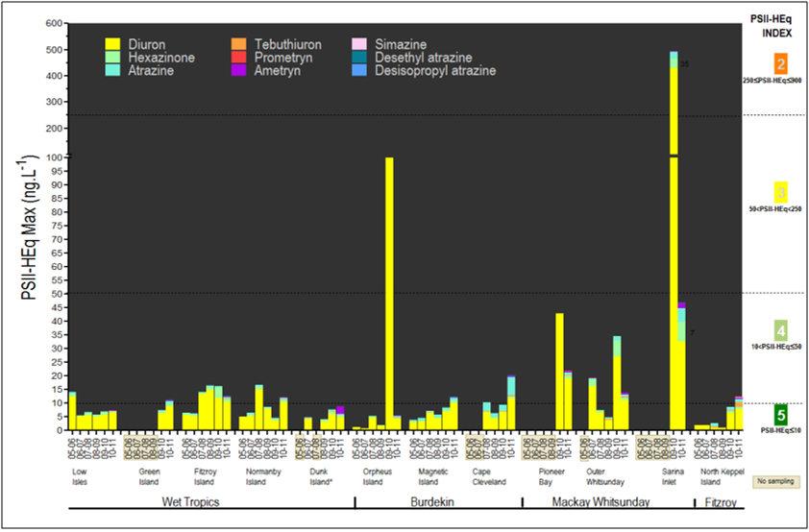The width and height of the screenshot is (809, 532).
Task: Click the 'Outer Whitsunday' site label
Action: click(605, 477)
